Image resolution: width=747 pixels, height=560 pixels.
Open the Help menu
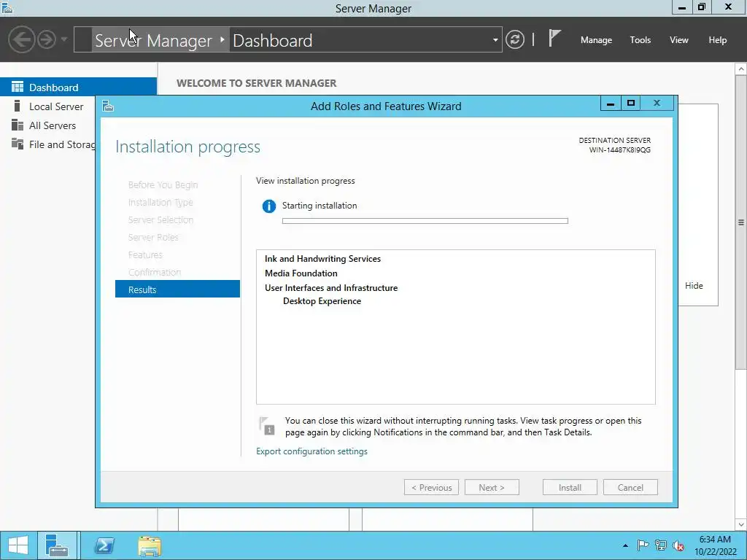tap(717, 40)
